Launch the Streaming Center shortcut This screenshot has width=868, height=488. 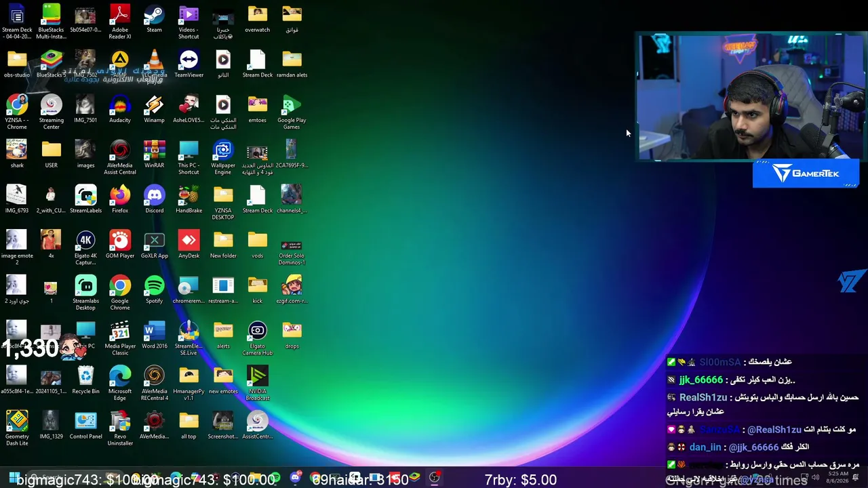51,112
